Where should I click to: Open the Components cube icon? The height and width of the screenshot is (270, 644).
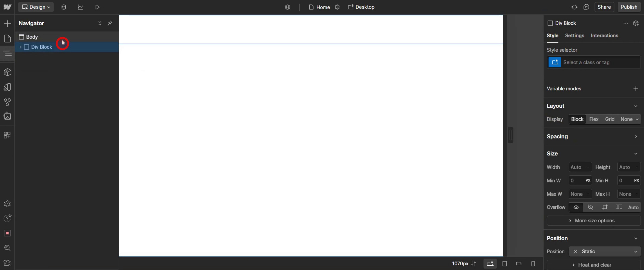tap(7, 72)
